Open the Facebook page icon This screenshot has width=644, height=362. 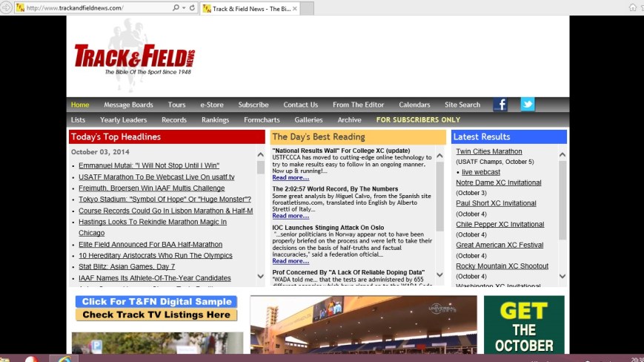(500, 105)
